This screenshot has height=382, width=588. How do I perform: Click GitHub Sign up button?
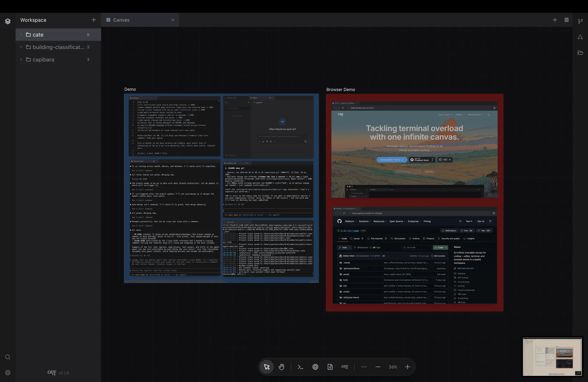(x=481, y=221)
